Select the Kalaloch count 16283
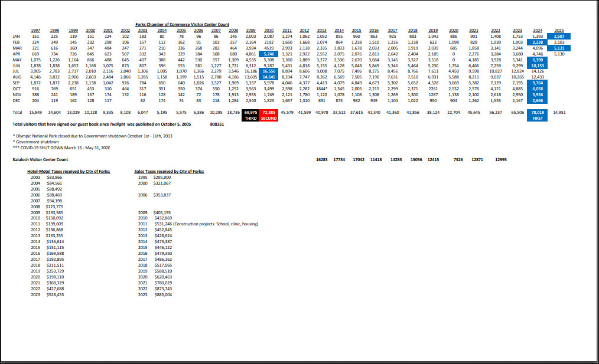Image resolution: width=599 pixels, height=364 pixels. pyautogui.click(x=322, y=159)
